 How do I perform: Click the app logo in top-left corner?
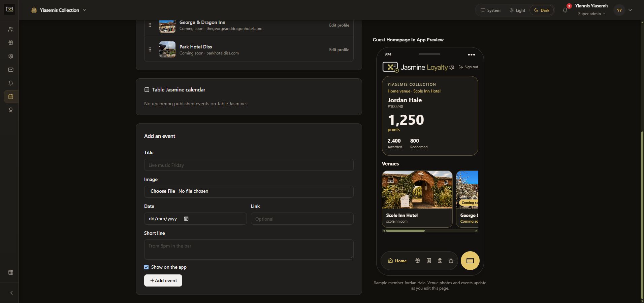(x=9, y=10)
